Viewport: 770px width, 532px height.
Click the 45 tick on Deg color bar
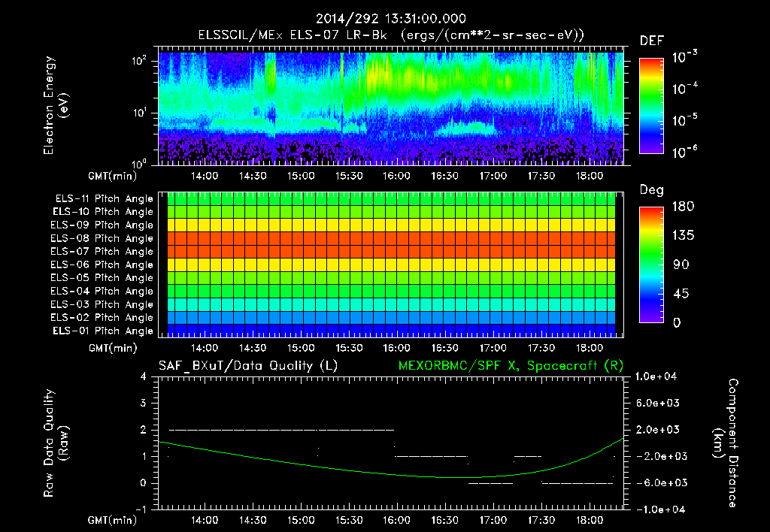tap(681, 294)
